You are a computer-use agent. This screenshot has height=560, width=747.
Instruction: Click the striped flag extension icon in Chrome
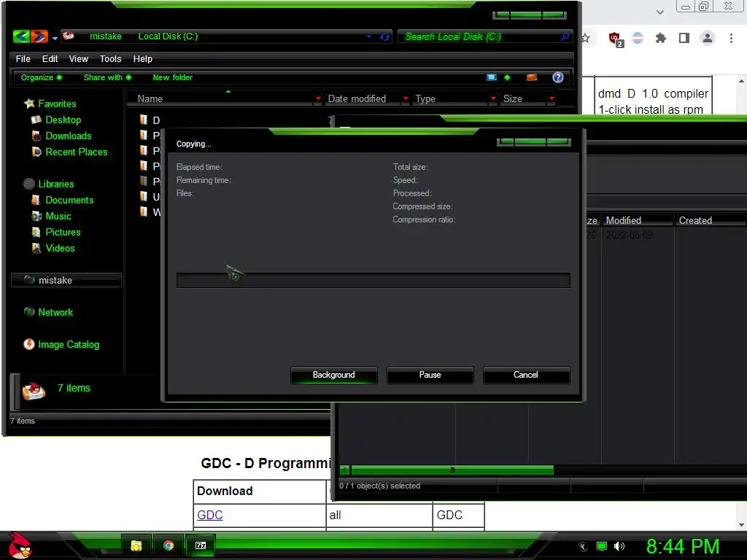[638, 38]
